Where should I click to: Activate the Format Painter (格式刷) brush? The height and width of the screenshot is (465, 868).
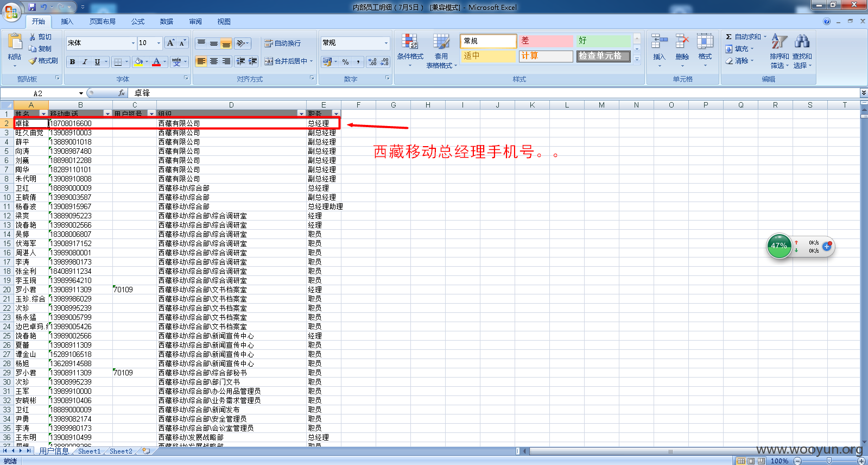43,61
